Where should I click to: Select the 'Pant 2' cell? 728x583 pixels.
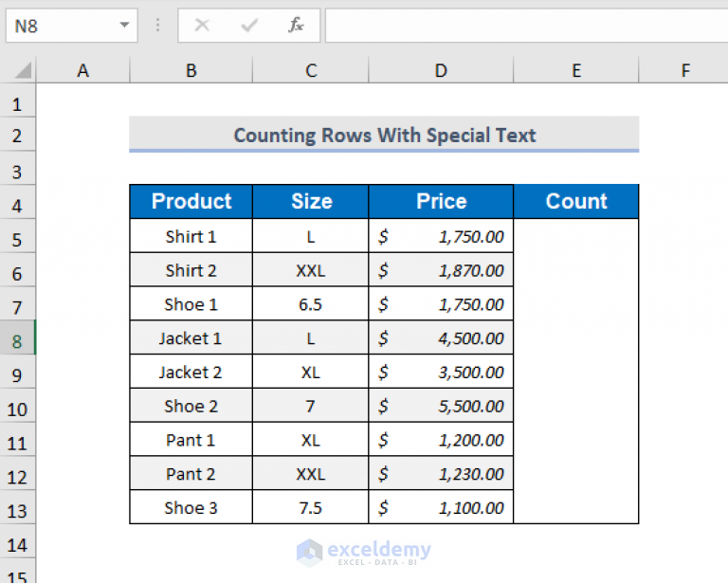191,473
